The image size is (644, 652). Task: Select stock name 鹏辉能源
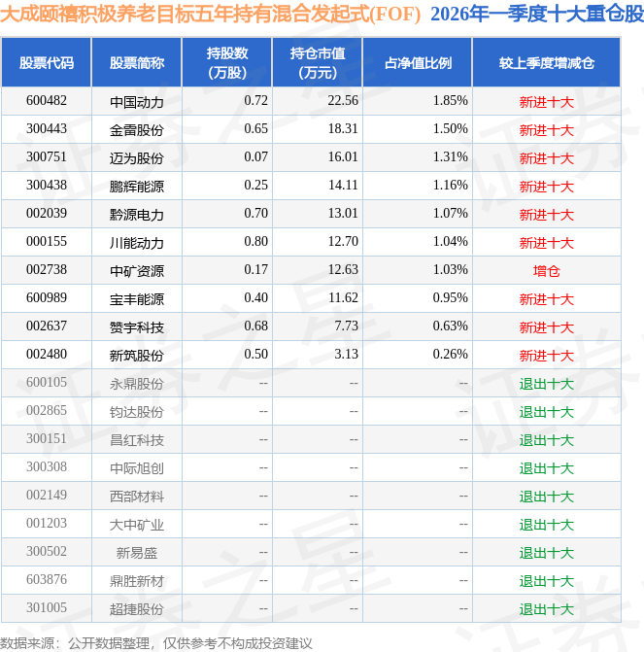(x=136, y=187)
